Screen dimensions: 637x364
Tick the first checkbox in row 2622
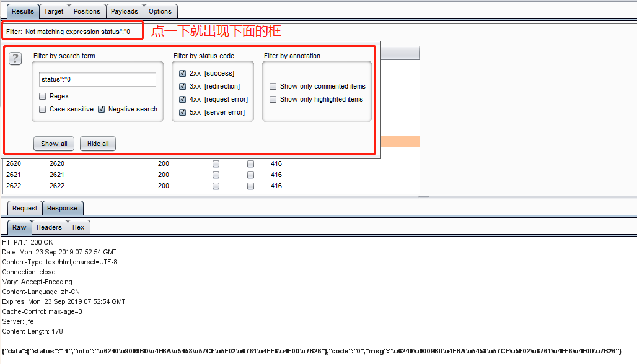tap(216, 186)
